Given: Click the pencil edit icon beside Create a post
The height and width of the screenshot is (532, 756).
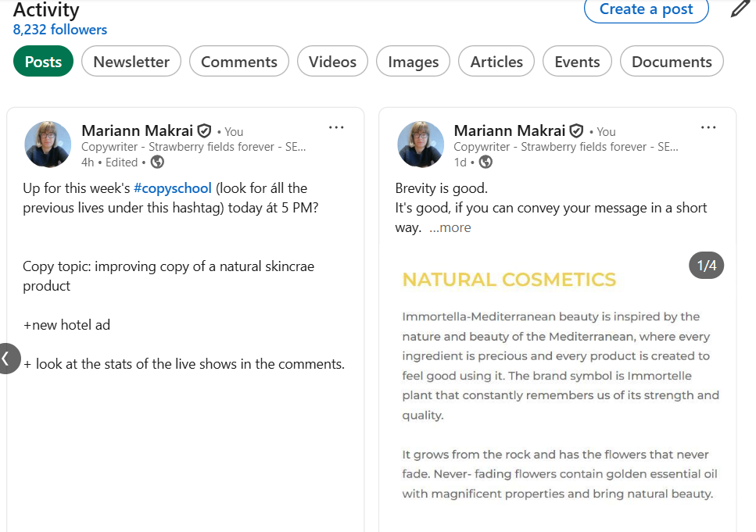Looking at the screenshot, I should (x=741, y=8).
